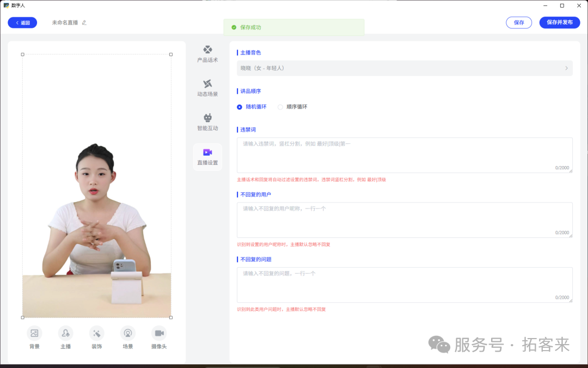
Task: Focus the 不回复的用户 text area
Action: [404, 220]
